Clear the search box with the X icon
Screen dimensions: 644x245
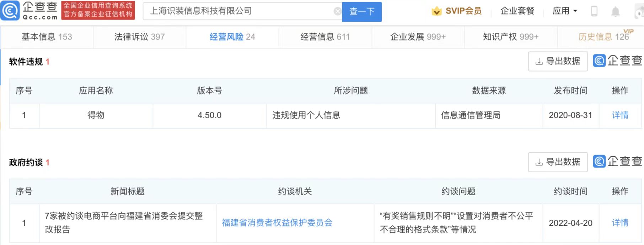[x=337, y=11]
